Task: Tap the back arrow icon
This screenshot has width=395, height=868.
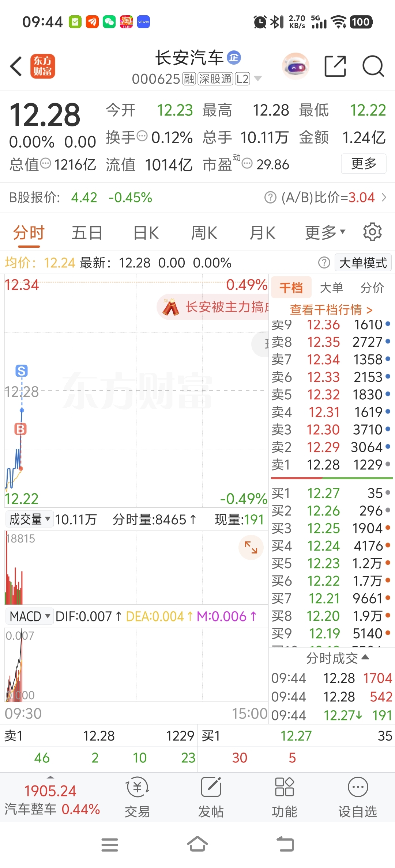Action: [16, 66]
